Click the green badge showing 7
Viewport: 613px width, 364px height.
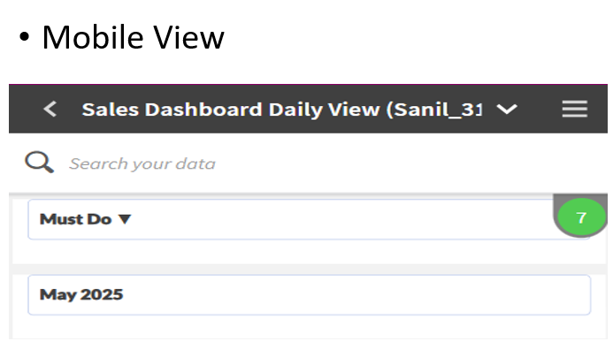(580, 217)
